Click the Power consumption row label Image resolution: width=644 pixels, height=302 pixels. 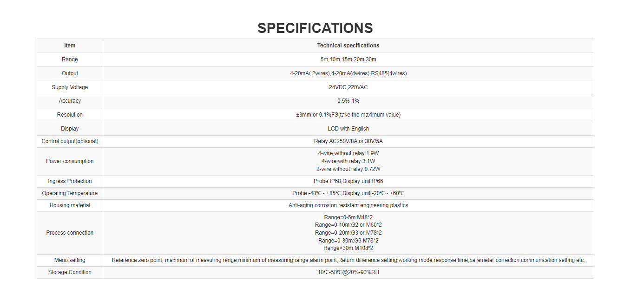pyautogui.click(x=70, y=161)
